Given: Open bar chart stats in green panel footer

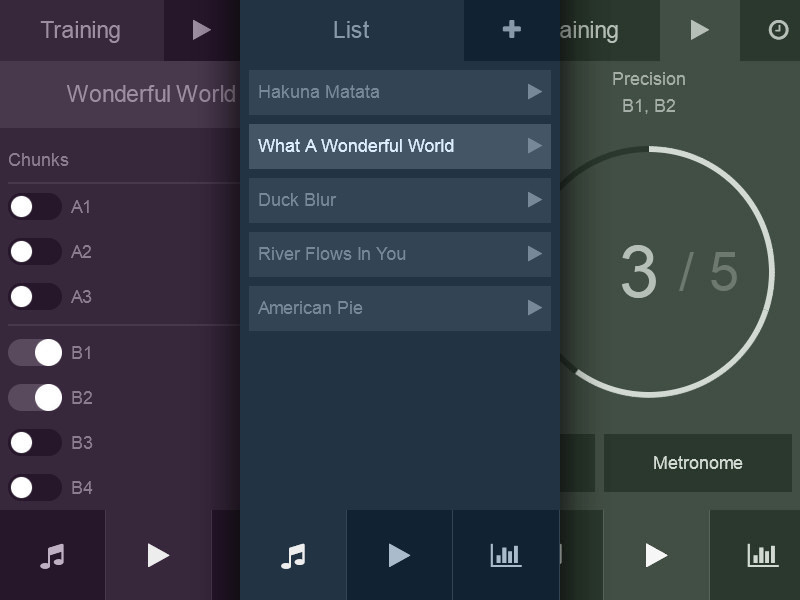Looking at the screenshot, I should (763, 556).
